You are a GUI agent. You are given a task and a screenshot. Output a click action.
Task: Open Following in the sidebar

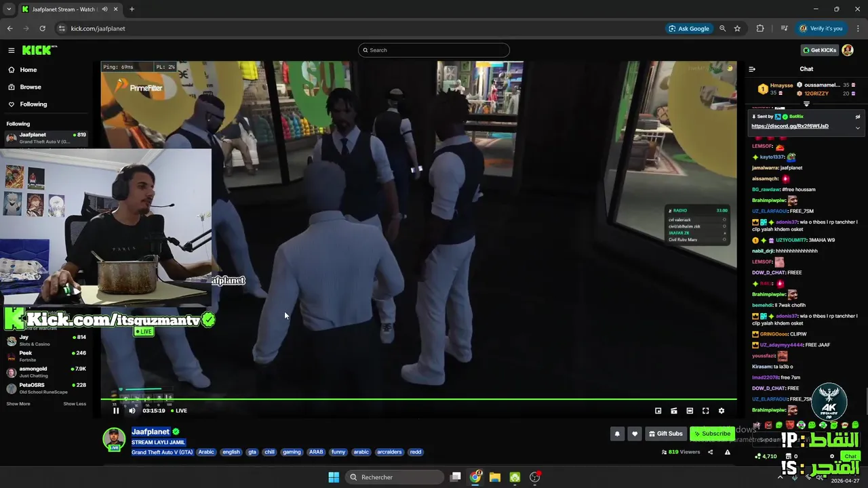coord(33,104)
